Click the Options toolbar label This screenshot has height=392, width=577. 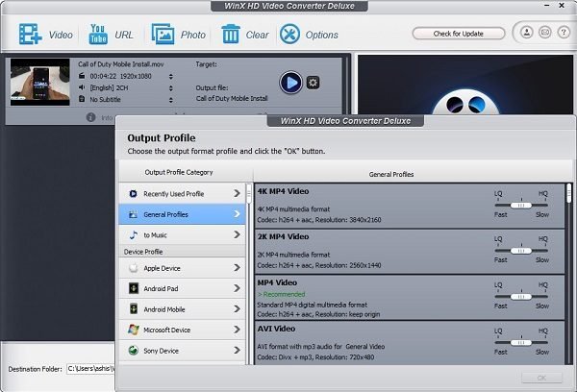tap(321, 35)
